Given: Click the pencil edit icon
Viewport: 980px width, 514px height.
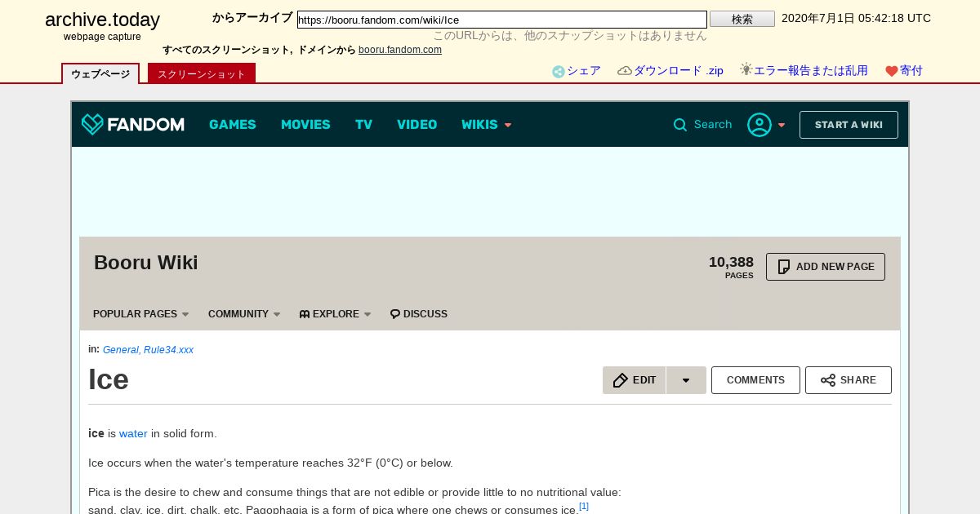Looking at the screenshot, I should (621, 380).
